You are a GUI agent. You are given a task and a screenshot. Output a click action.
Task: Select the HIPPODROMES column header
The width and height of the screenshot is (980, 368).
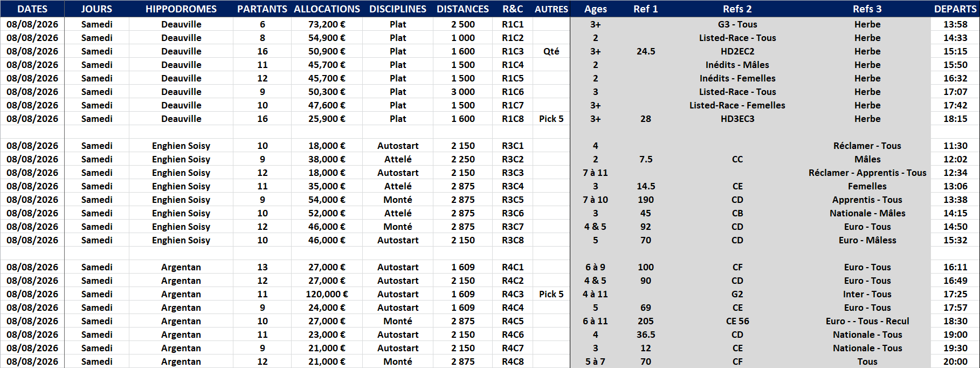point(181,9)
